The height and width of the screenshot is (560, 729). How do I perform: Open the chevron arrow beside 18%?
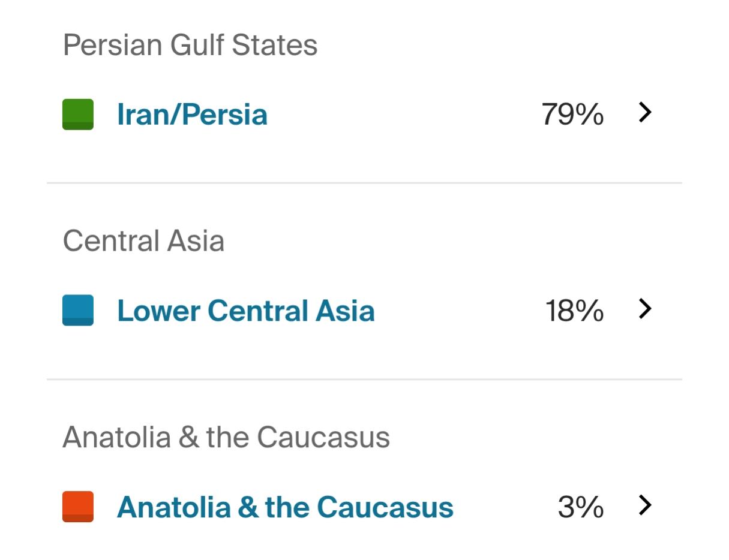pos(645,309)
